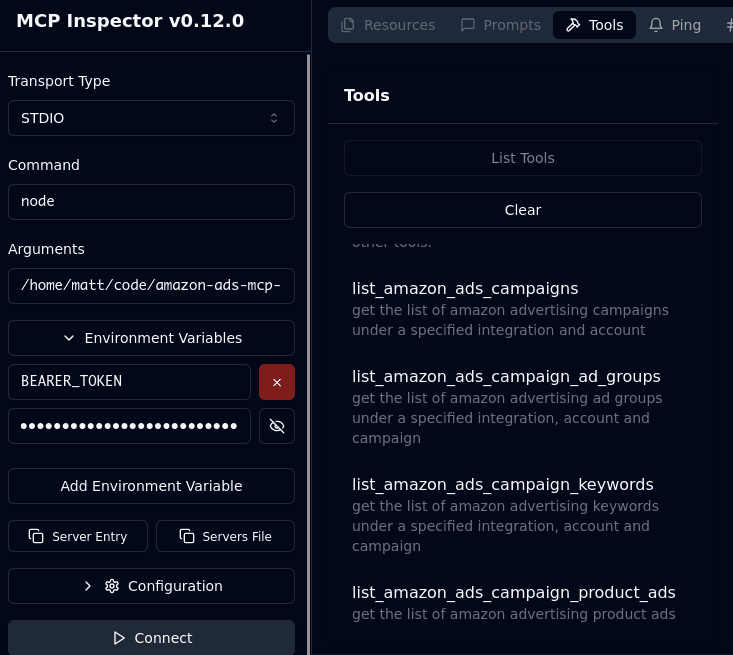Click the Command input field containing node
Image resolution: width=733 pixels, height=655 pixels.
point(151,202)
